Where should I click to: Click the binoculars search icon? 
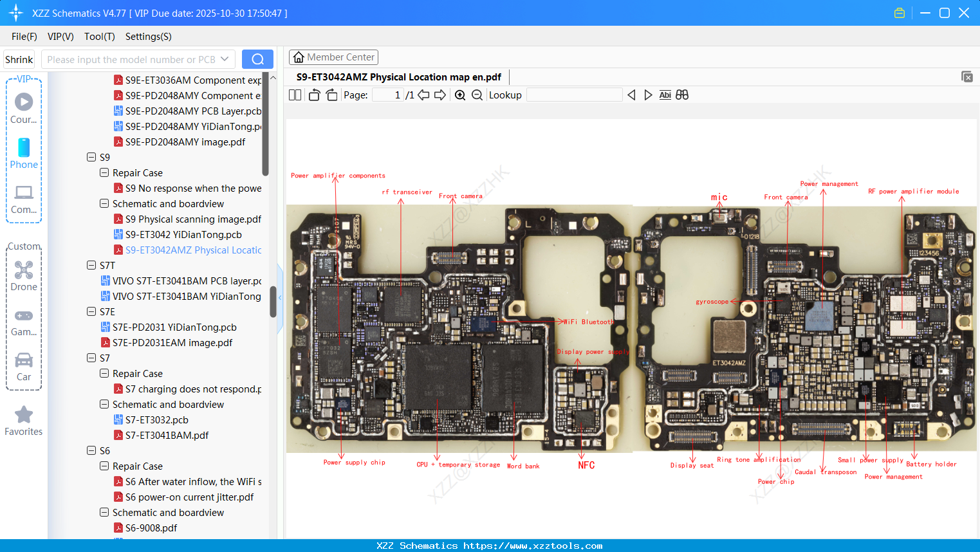(x=682, y=95)
